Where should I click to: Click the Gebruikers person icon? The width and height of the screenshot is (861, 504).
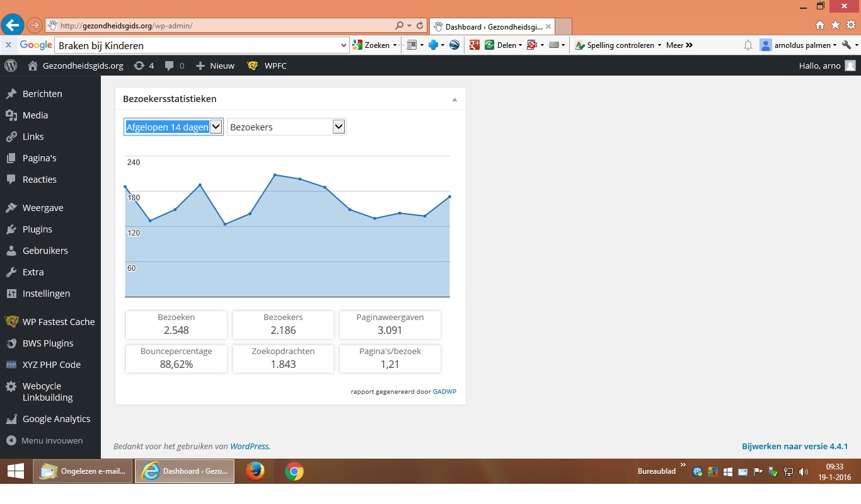click(x=11, y=251)
